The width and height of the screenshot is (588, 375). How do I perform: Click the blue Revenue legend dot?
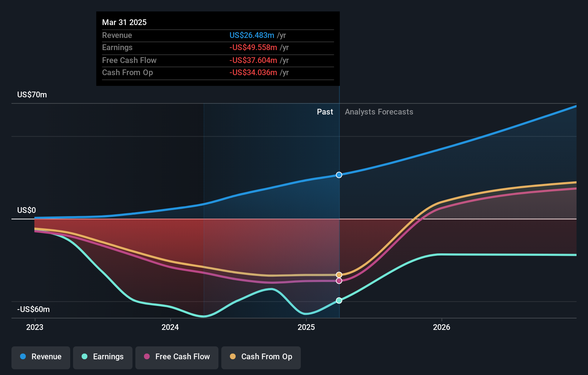[x=22, y=357]
